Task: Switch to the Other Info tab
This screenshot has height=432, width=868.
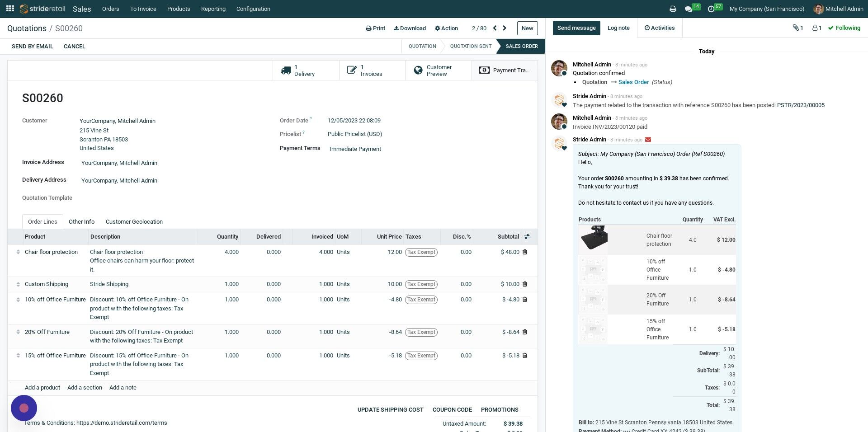Action: coord(81,222)
